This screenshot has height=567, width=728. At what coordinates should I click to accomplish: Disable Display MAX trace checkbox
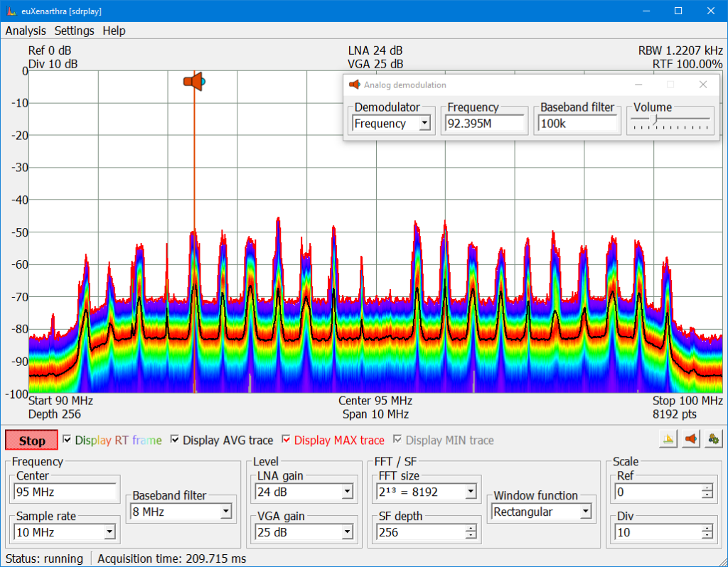point(287,440)
